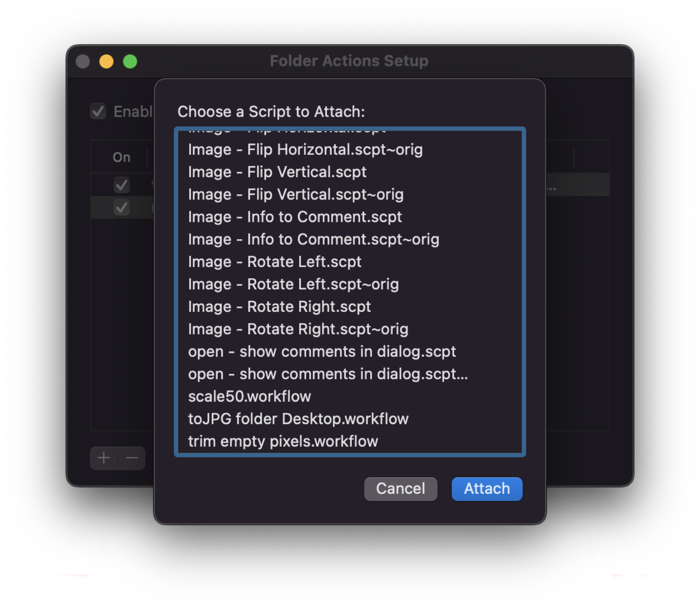Click the minus icon to remove folder
Image resolution: width=700 pixels, height=612 pixels.
pos(132,458)
